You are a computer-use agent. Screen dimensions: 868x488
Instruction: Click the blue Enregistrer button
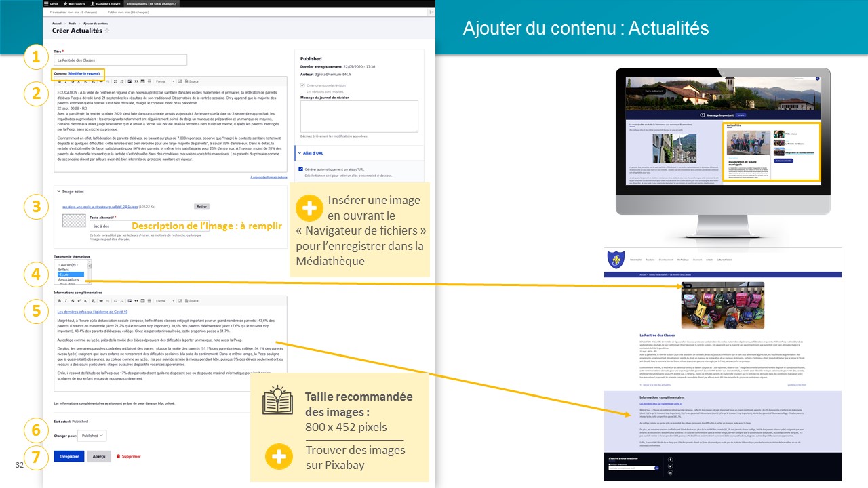pyautogui.click(x=68, y=456)
